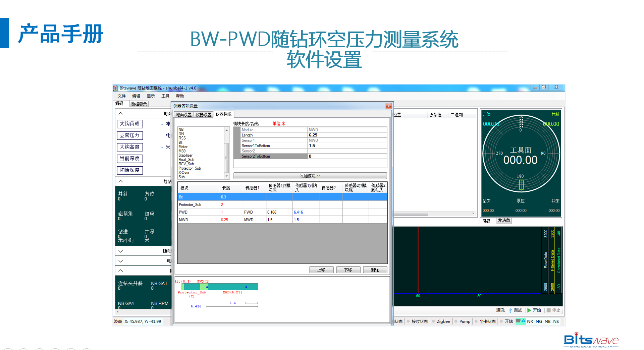The width and height of the screenshot is (644, 350).
Task: Click the 原始值 column header
Action: pyautogui.click(x=435, y=115)
